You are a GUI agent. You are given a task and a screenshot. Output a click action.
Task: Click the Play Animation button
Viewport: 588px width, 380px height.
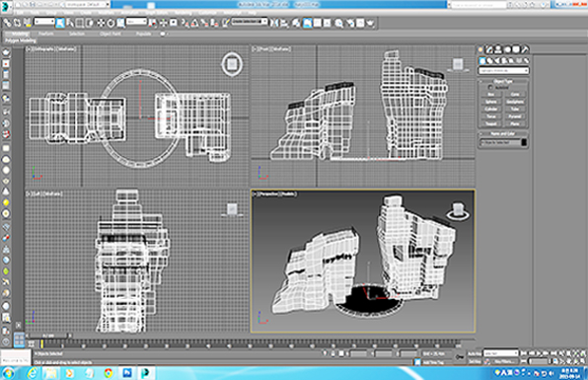540,353
